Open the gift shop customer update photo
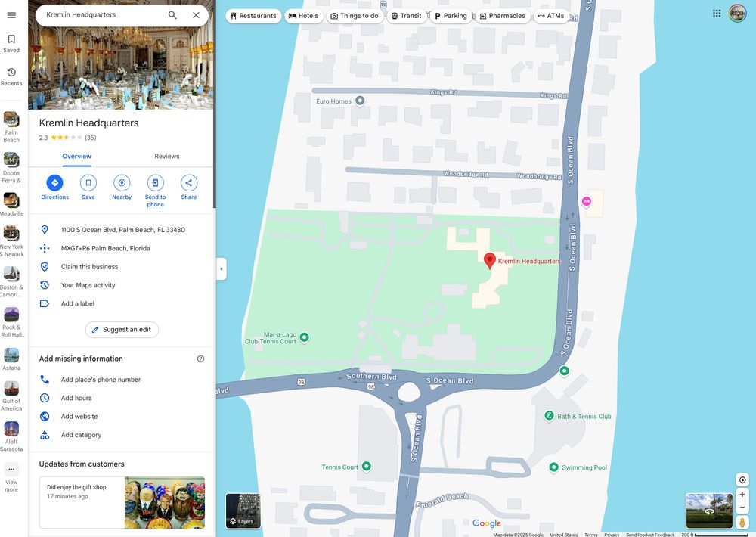 pos(165,502)
